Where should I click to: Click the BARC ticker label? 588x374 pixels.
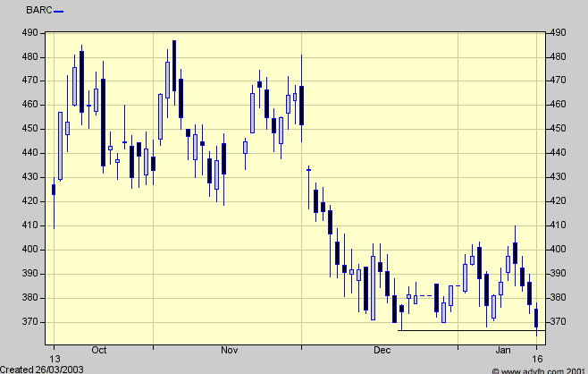[x=39, y=10]
